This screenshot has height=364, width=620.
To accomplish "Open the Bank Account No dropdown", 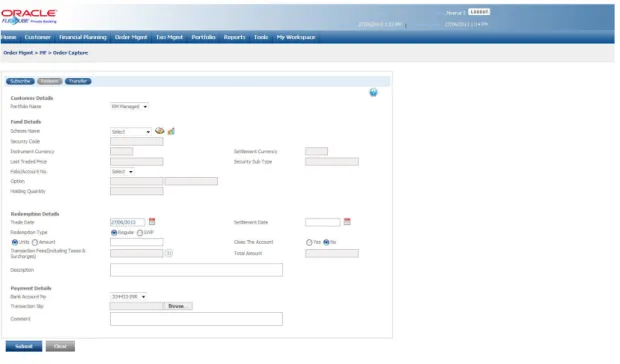I will tap(129, 296).
